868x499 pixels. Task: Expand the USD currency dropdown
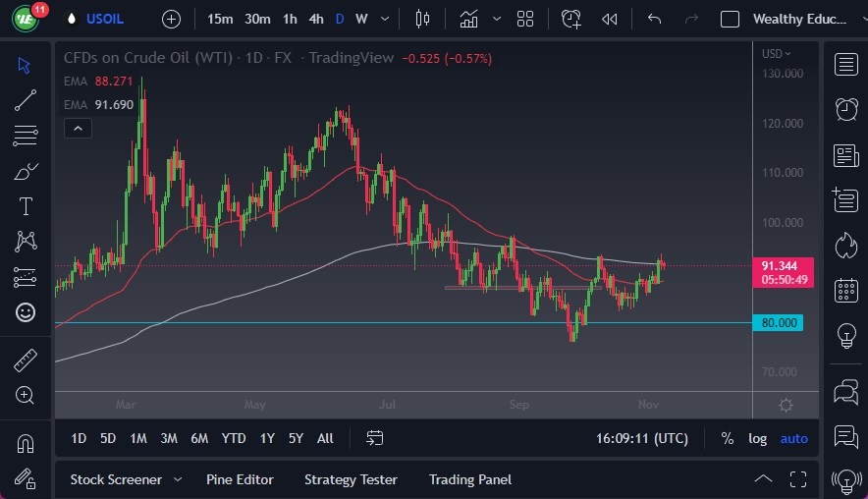(778, 54)
